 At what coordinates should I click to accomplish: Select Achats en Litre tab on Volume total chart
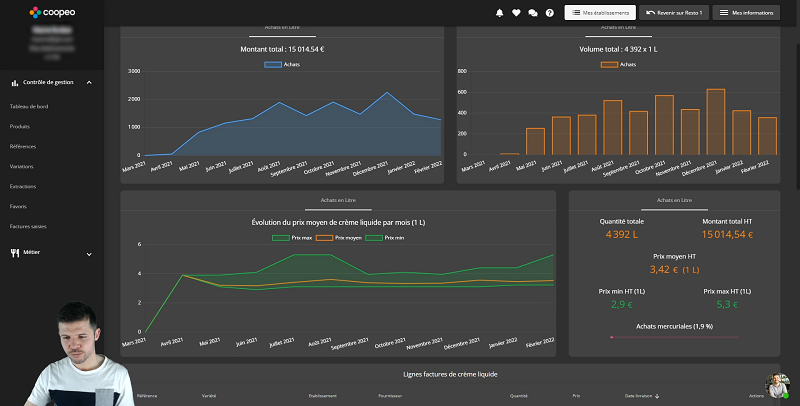pos(618,29)
